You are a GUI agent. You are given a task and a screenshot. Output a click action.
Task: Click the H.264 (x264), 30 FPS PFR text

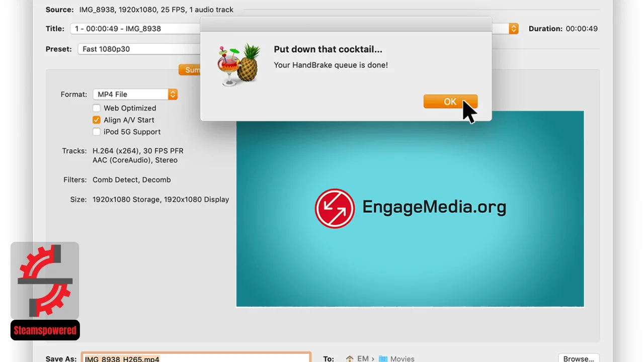coord(138,151)
